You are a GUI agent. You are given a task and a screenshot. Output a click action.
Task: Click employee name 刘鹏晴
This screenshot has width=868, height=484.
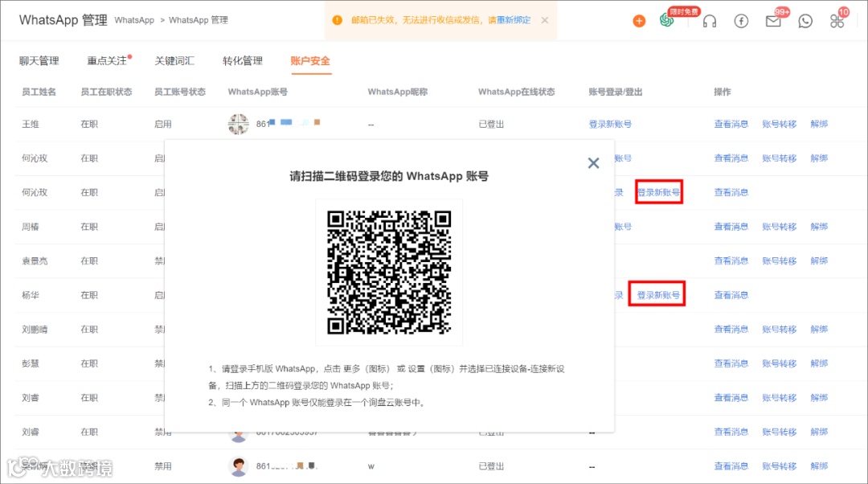(x=35, y=330)
